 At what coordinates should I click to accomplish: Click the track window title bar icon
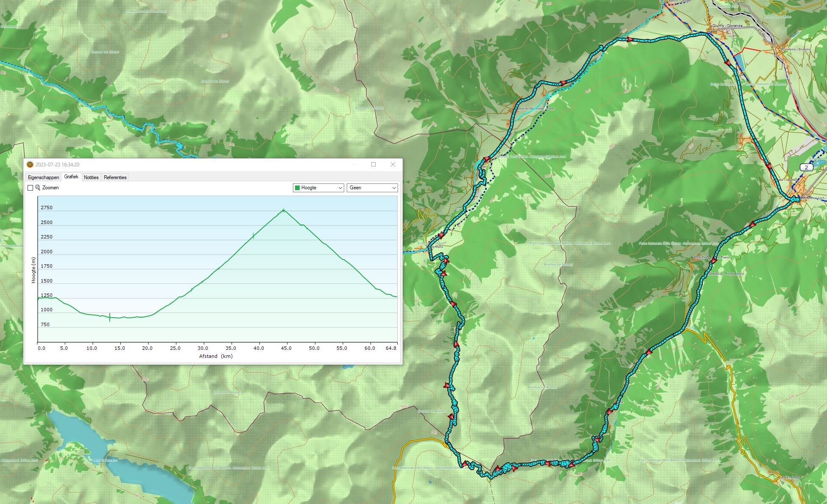[30, 165]
